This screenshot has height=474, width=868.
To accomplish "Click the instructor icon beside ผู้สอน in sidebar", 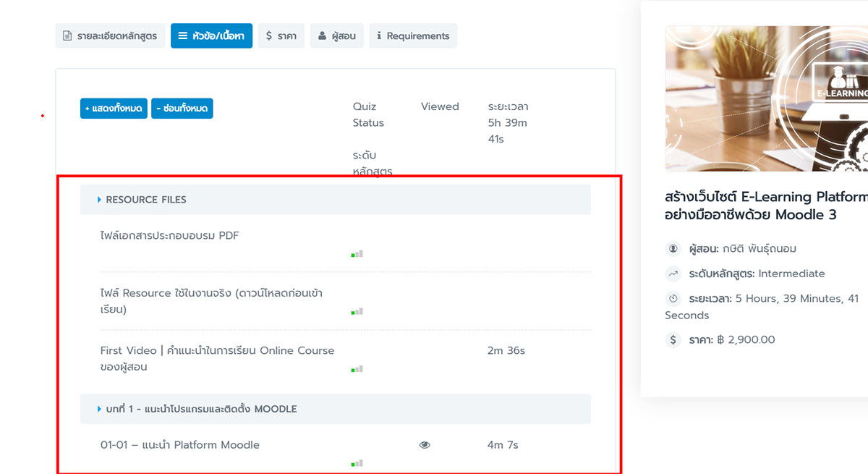I will (x=673, y=250).
